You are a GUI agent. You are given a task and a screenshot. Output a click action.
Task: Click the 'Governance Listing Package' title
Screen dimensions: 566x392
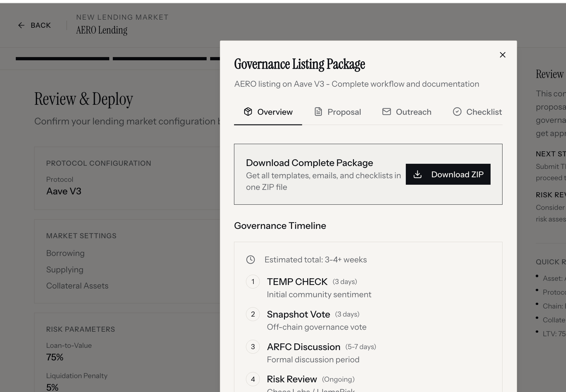tap(299, 64)
